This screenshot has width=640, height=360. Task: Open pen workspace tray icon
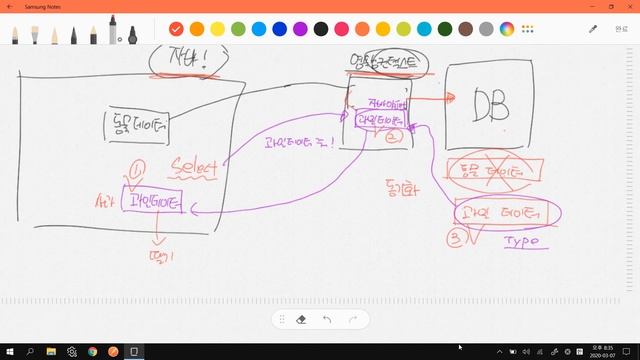(x=554, y=351)
